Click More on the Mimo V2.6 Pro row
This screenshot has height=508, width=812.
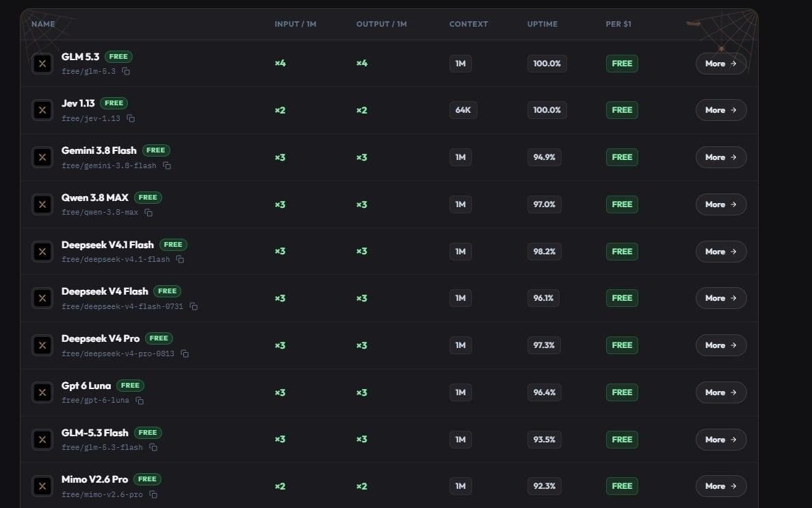721,486
